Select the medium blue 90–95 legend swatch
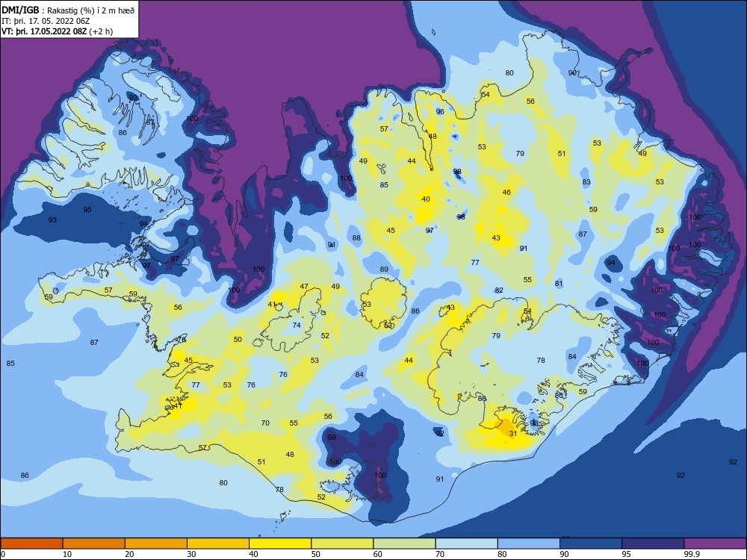 (591, 544)
